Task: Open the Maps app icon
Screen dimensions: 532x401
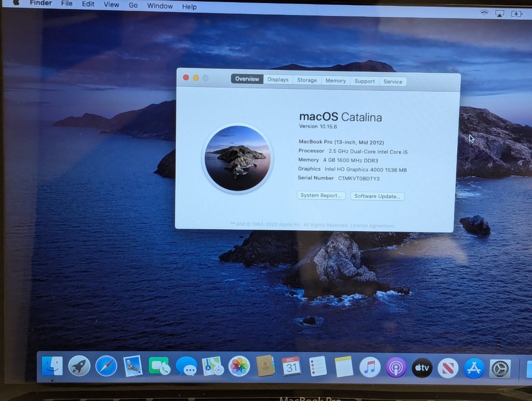Action: [x=213, y=366]
